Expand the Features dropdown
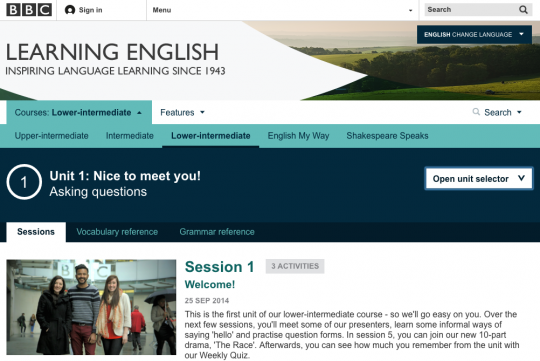Screen dimensions: 540x361 pos(182,112)
